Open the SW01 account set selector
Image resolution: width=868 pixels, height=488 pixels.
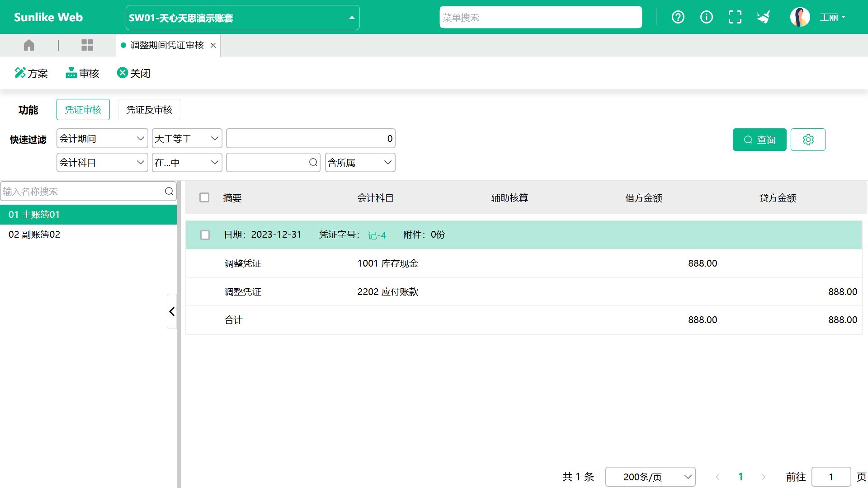tap(242, 18)
